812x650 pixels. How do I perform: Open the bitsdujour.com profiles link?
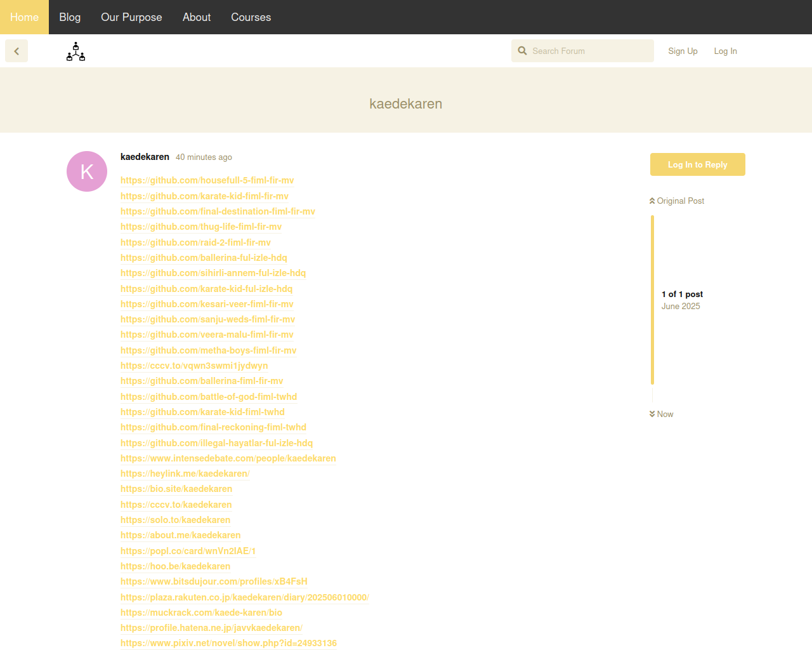click(x=214, y=581)
